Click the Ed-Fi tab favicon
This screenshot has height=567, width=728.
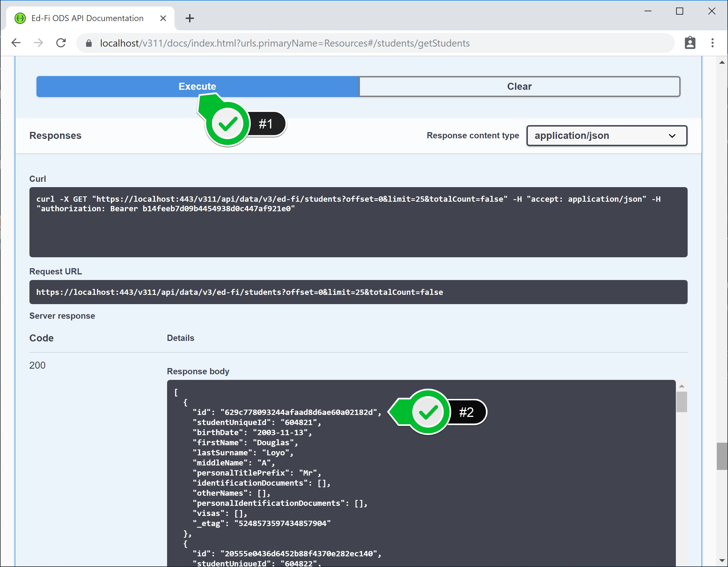pos(20,18)
